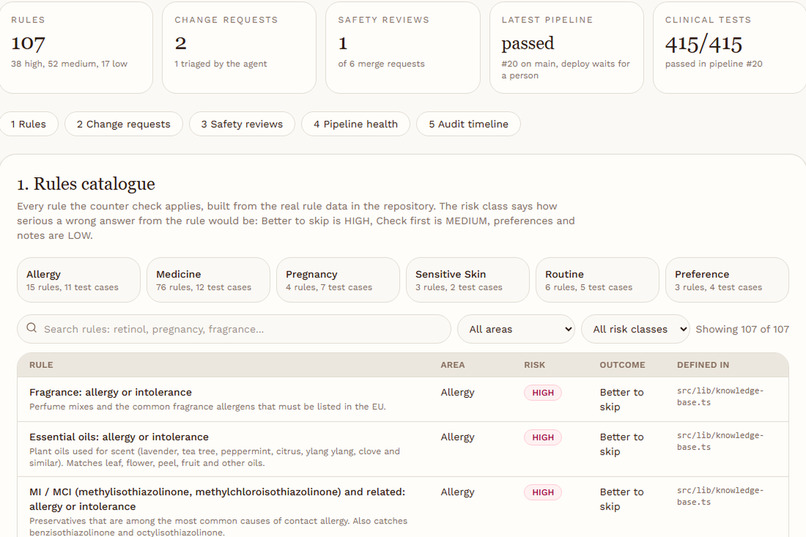The height and width of the screenshot is (537, 806).
Task: Filter by Medicine area card
Action: 208,280
